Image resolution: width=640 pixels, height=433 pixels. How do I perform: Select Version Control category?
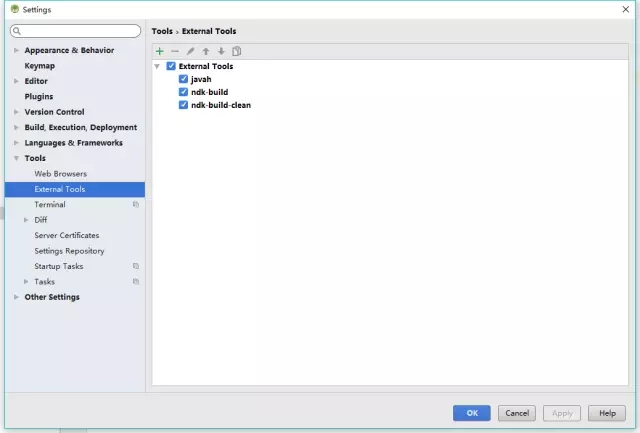(x=54, y=112)
